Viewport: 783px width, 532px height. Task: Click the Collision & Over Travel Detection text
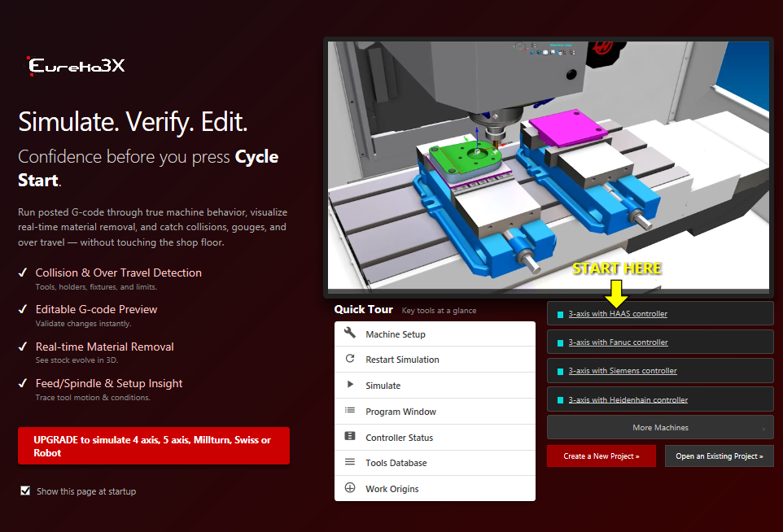(118, 273)
